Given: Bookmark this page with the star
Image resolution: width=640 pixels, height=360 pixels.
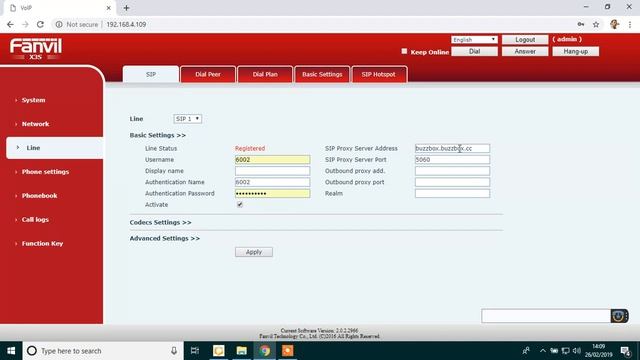Looking at the screenshot, I should point(596,24).
